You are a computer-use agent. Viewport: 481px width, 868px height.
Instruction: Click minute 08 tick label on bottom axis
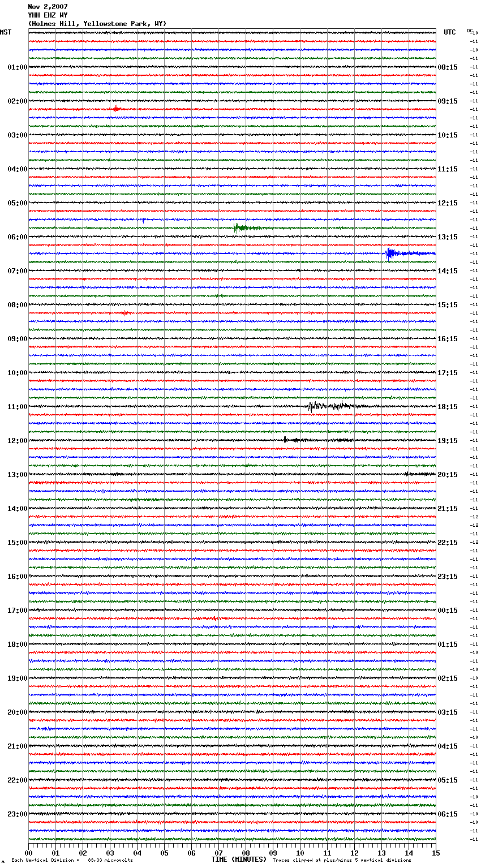point(246,853)
